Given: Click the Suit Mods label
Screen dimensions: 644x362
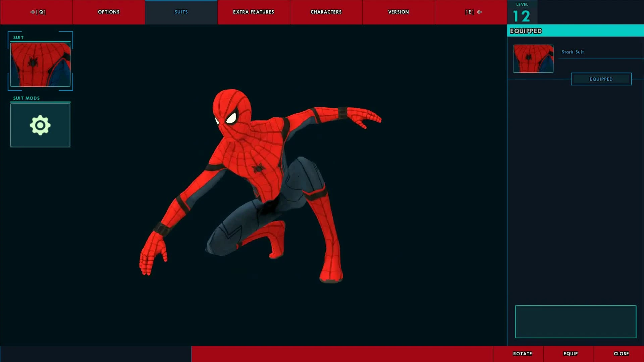Looking at the screenshot, I should coord(26,98).
